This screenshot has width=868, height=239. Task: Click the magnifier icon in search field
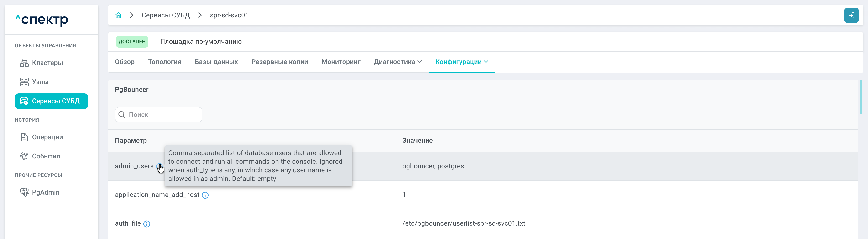click(x=122, y=114)
